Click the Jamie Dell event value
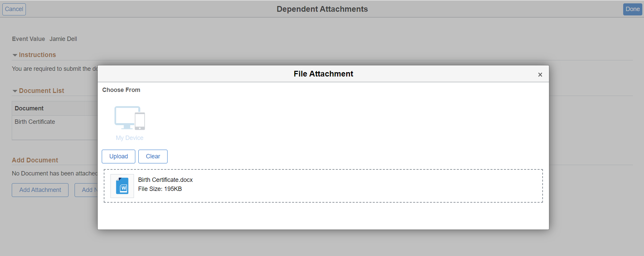The image size is (644, 256). pos(63,39)
